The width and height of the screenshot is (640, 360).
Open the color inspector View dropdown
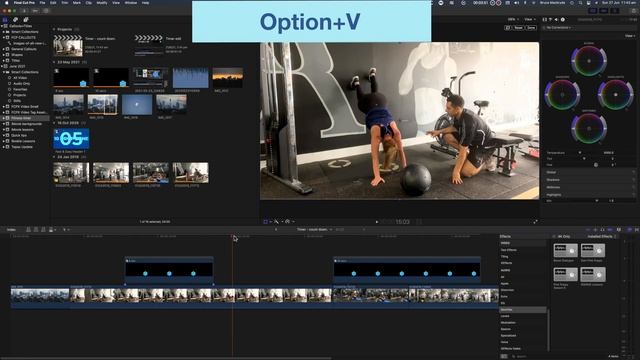coord(630,36)
